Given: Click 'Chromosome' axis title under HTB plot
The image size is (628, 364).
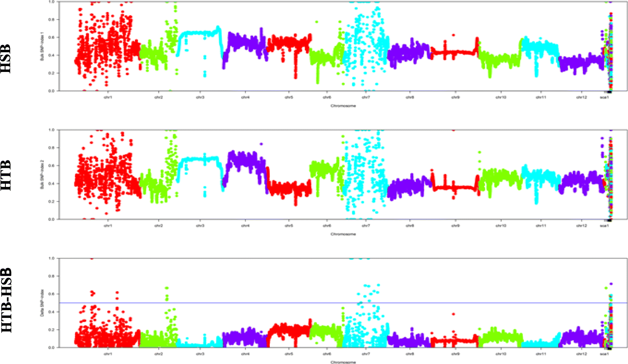Looking at the screenshot, I should pos(343,234).
